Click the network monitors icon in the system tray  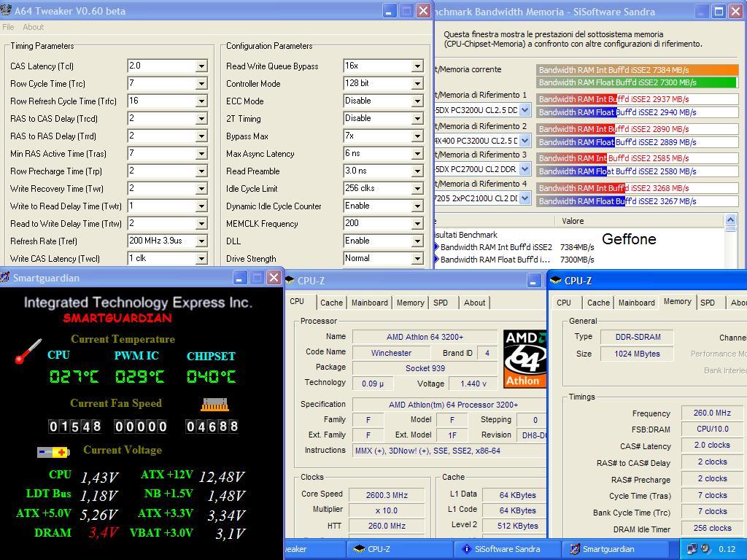(x=692, y=549)
